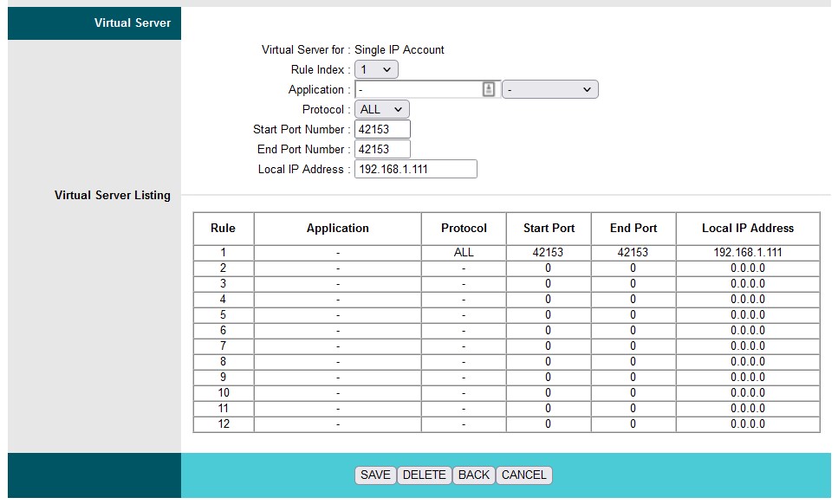Click 192.168.1.111 in the listing table
838x504 pixels.
[x=748, y=253]
